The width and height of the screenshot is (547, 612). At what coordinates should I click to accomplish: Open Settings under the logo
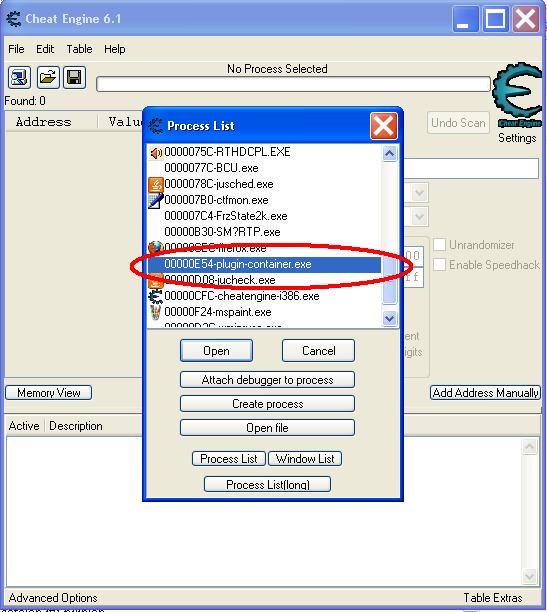(517, 138)
